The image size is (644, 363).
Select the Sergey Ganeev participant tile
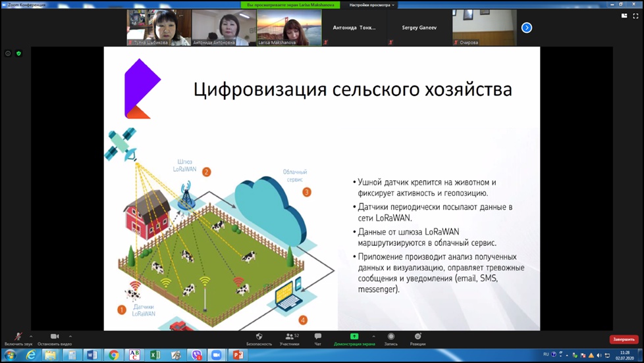pyautogui.click(x=419, y=28)
